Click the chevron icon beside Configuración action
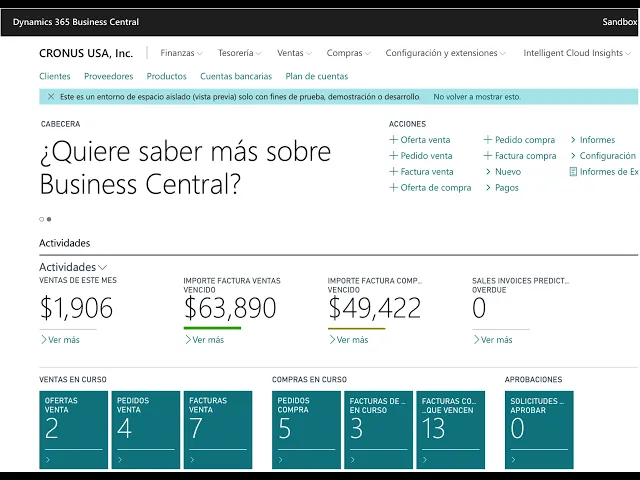 point(573,156)
